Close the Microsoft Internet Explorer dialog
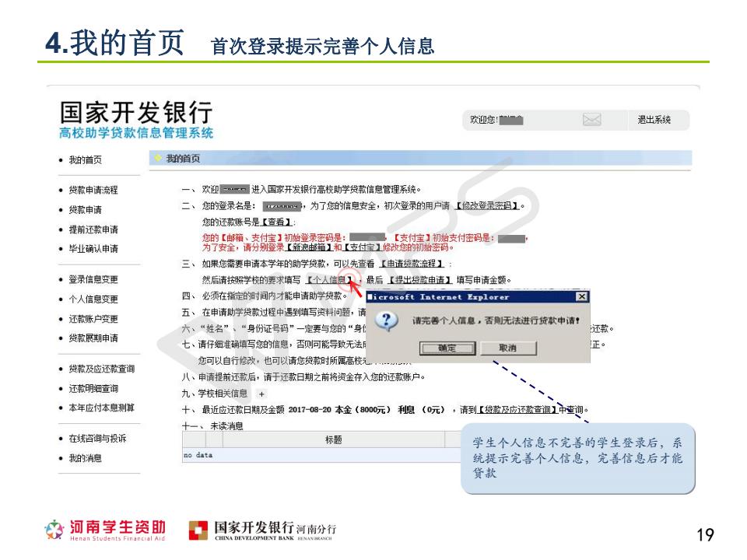 point(581,297)
